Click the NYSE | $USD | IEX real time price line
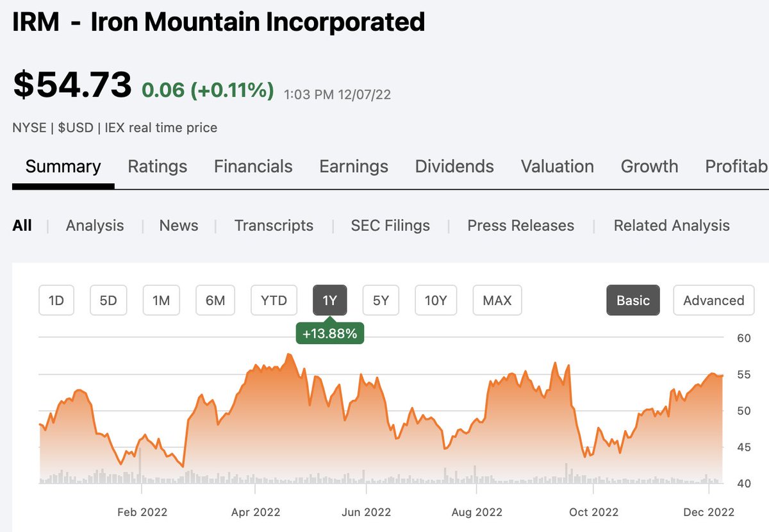The height and width of the screenshot is (532, 769). (x=115, y=128)
